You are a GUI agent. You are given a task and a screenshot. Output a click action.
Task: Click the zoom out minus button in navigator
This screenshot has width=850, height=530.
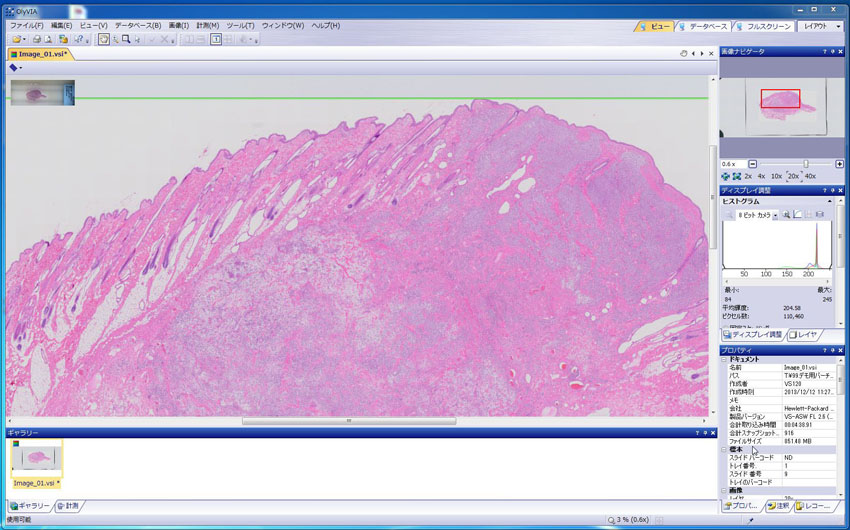pyautogui.click(x=753, y=164)
